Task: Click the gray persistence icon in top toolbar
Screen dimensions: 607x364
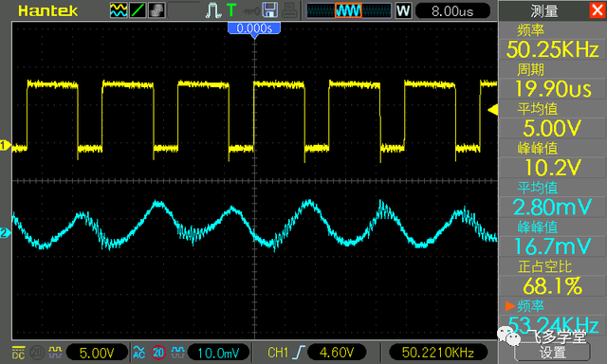Action: point(156,10)
